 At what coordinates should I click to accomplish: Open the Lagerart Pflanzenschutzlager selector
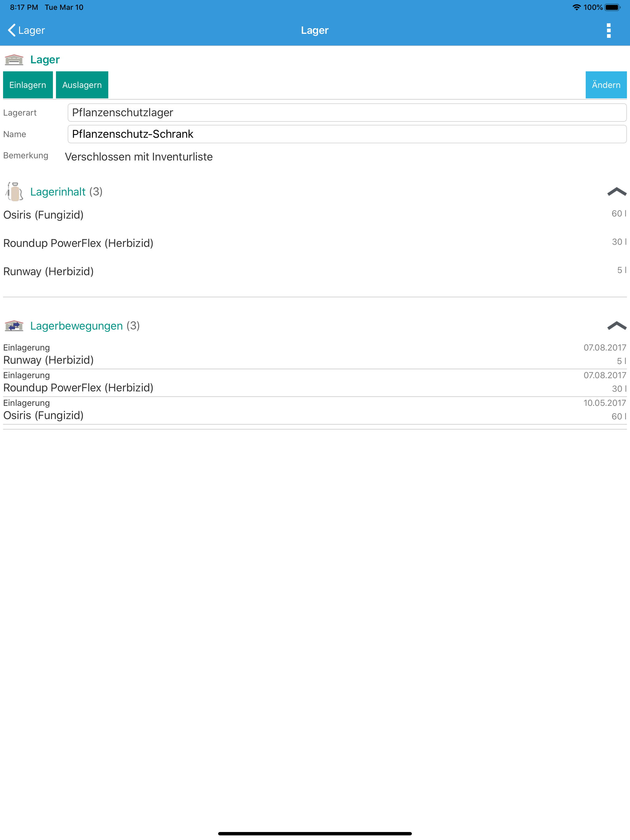347,113
